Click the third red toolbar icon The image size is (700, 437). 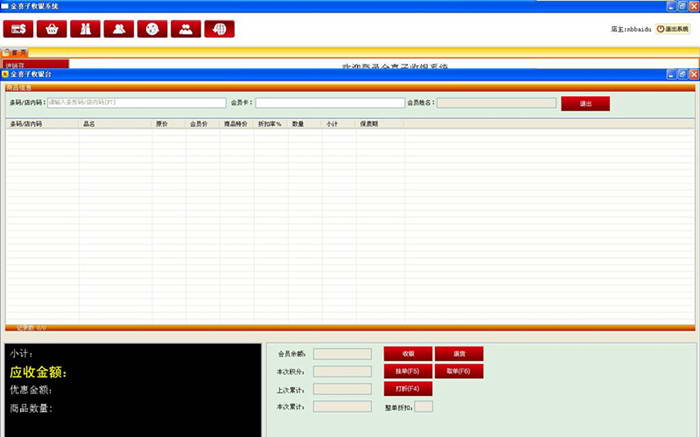tap(86, 29)
